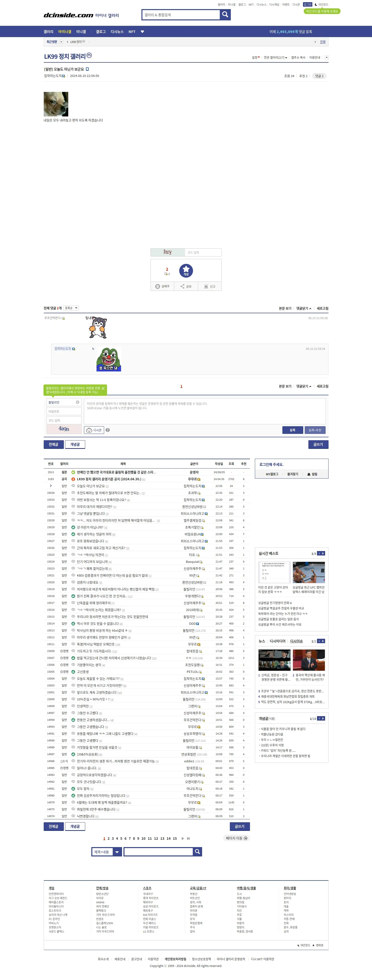
Task: Click next arrow in 개념글 sidebar box
Action: 323,718
